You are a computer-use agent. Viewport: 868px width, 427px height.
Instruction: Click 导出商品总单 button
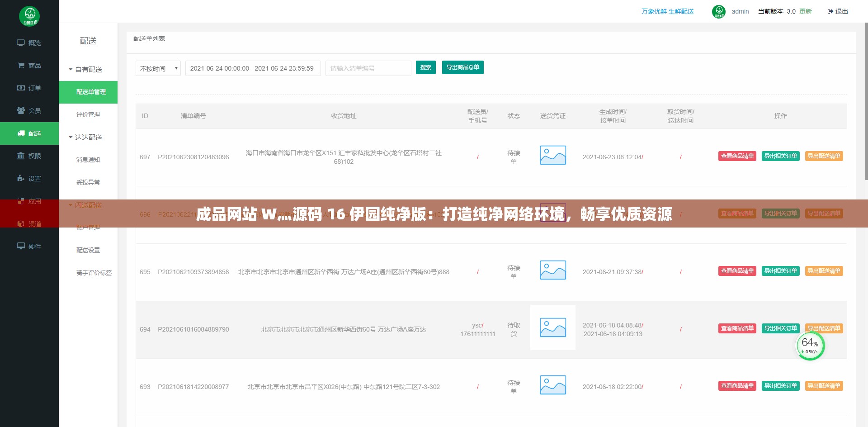coord(463,67)
